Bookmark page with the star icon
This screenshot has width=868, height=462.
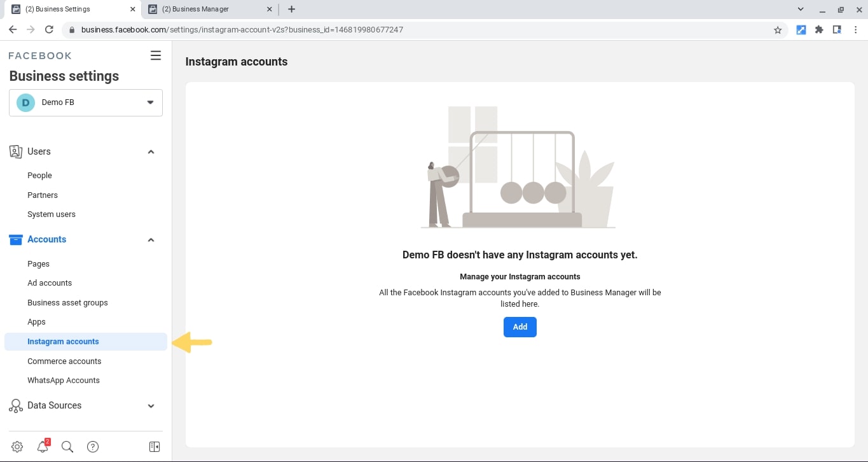[777, 30]
